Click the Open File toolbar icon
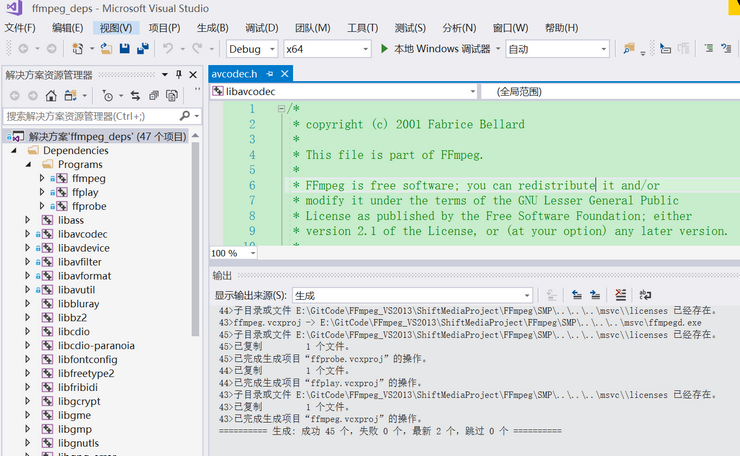 pyautogui.click(x=107, y=49)
